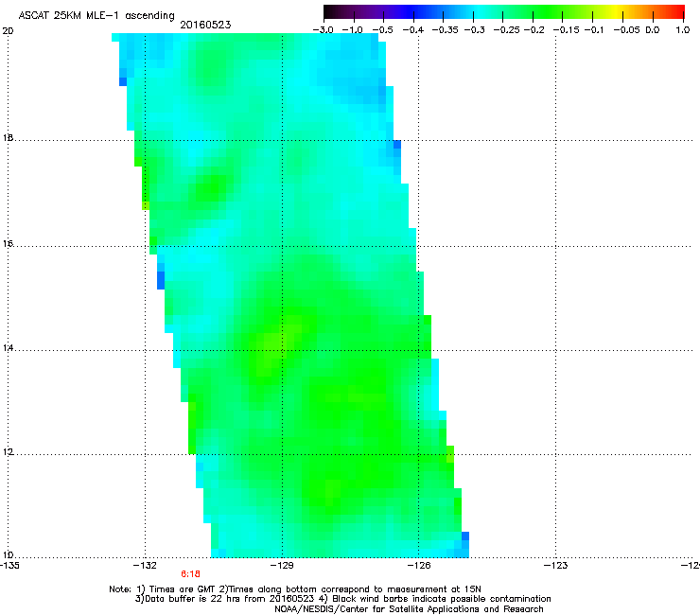The height and width of the screenshot is (615, 700).
Task: Click the latitude label 12
Action: [x=8, y=452]
